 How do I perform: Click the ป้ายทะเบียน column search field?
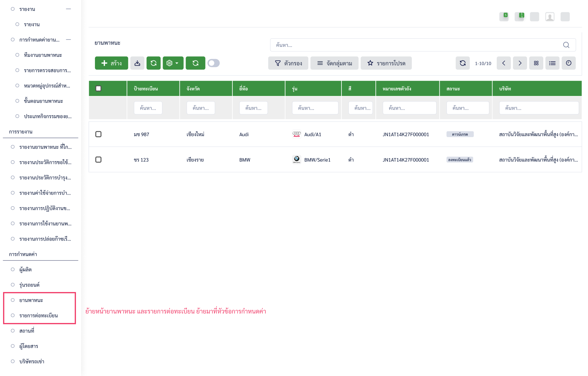pos(148,108)
